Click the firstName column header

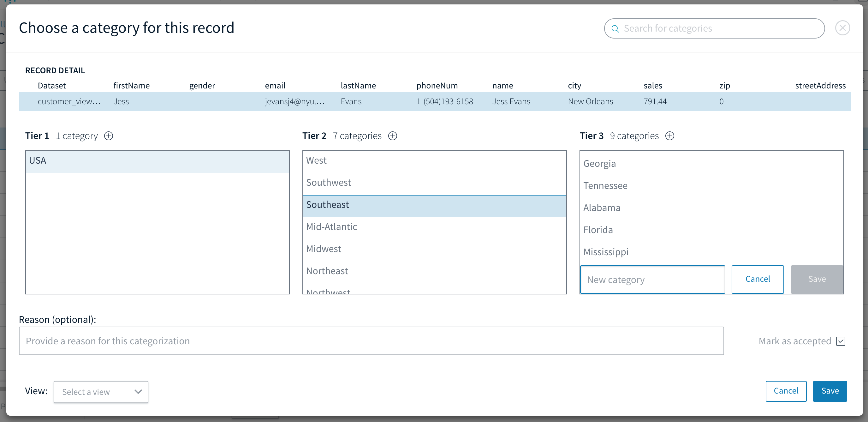click(131, 86)
